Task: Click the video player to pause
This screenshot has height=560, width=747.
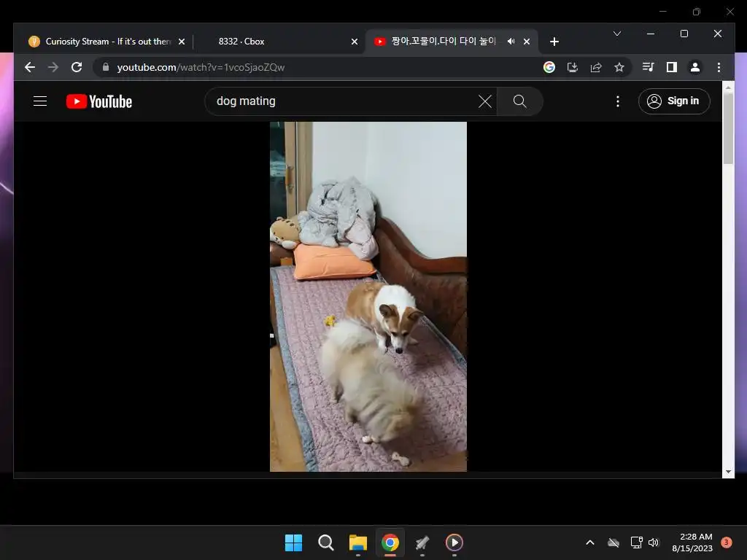Action: (x=368, y=297)
